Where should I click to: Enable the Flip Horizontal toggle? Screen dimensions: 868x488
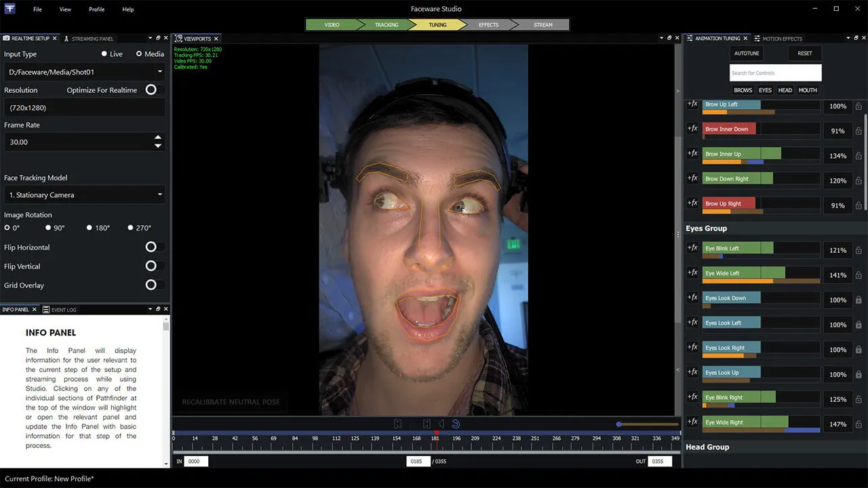pos(151,247)
